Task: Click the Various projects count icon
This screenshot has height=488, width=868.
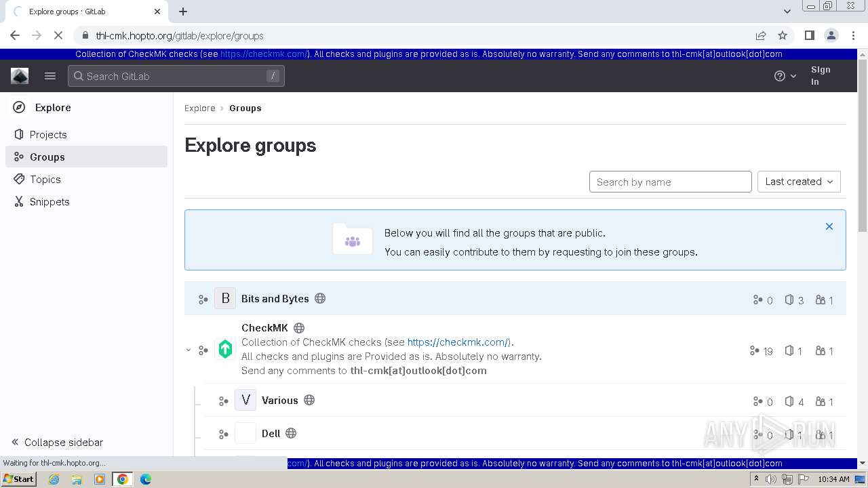Action: (789, 401)
